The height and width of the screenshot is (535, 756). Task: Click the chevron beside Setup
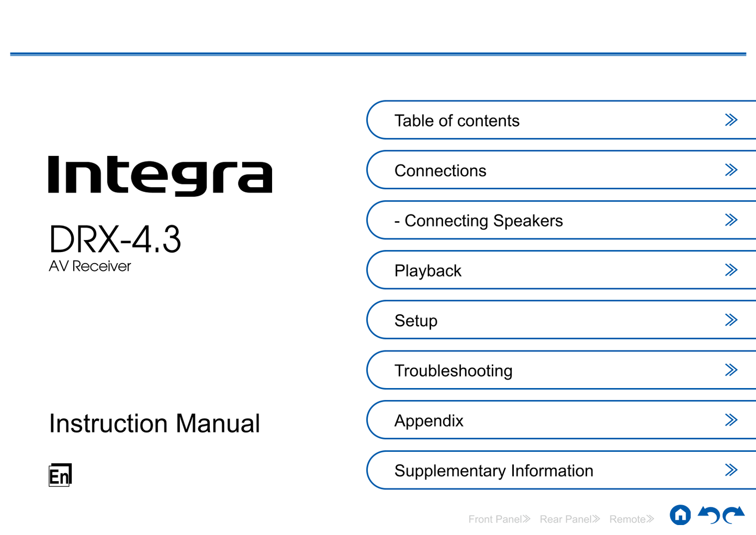point(731,320)
